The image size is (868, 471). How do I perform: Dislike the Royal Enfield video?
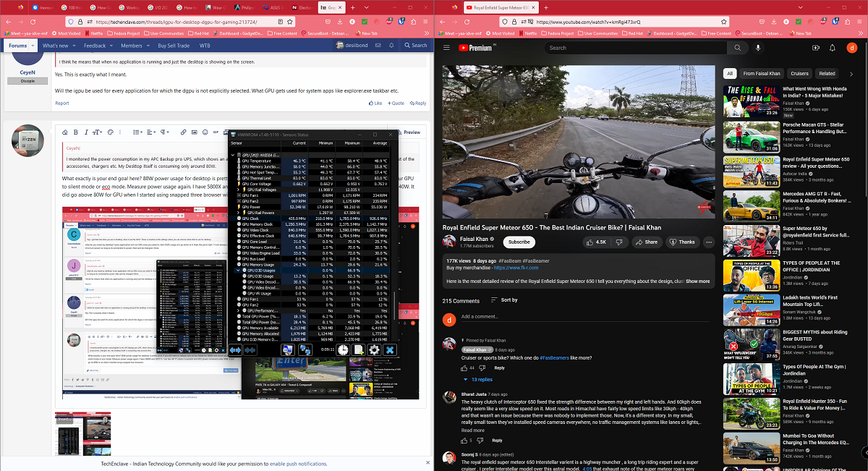(619, 242)
